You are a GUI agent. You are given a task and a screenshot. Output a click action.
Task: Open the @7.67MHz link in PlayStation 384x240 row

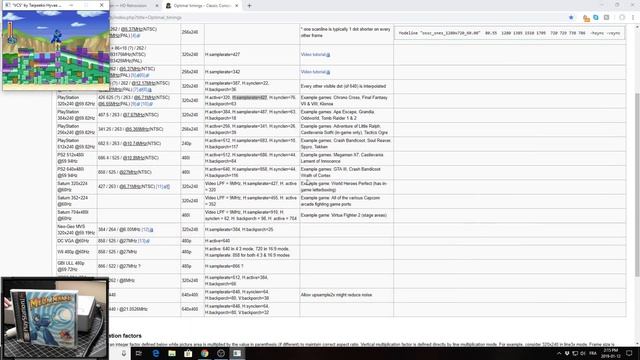pyautogui.click(x=133, y=115)
